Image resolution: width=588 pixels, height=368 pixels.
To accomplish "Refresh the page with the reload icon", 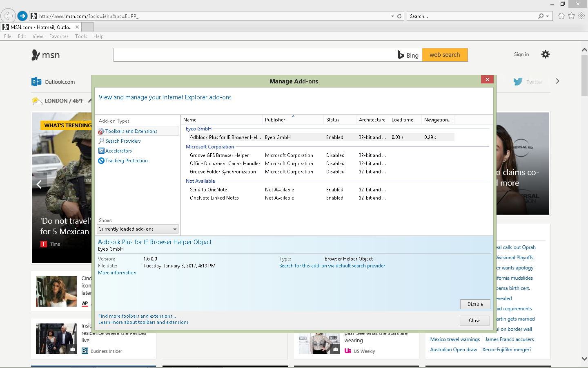I will coord(399,16).
